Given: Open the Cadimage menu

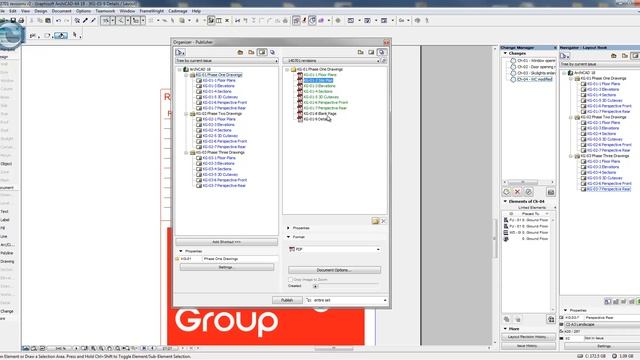Looking at the screenshot, I should [178, 11].
